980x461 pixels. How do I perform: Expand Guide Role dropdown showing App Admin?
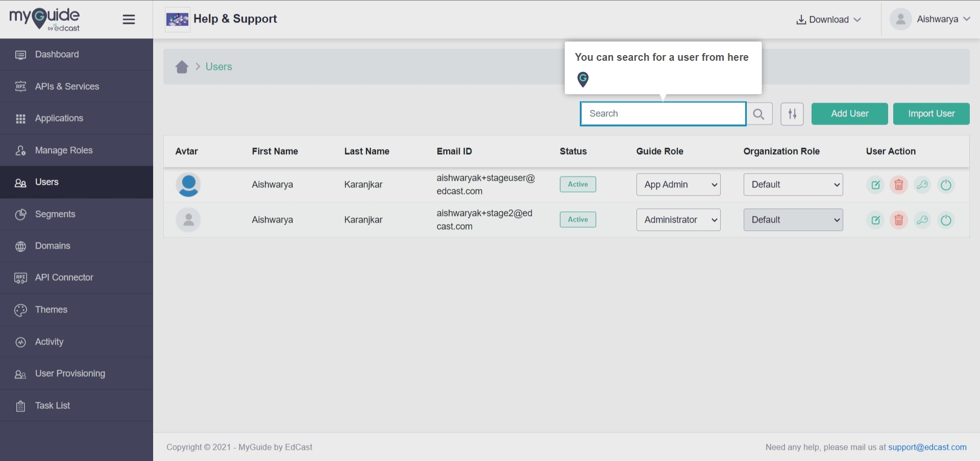[678, 185]
